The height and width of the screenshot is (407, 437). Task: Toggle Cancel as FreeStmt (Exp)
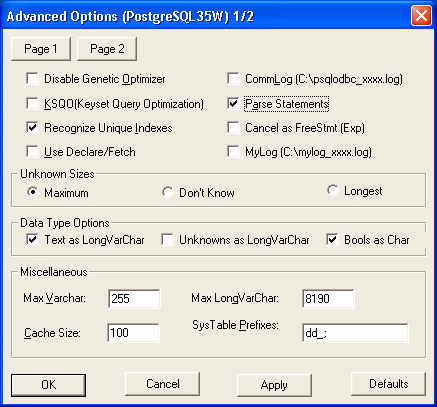233,128
